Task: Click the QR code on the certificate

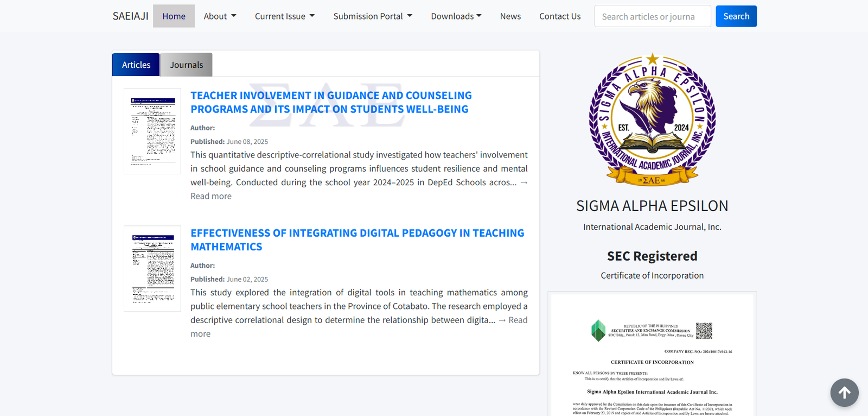Action: pyautogui.click(x=704, y=331)
